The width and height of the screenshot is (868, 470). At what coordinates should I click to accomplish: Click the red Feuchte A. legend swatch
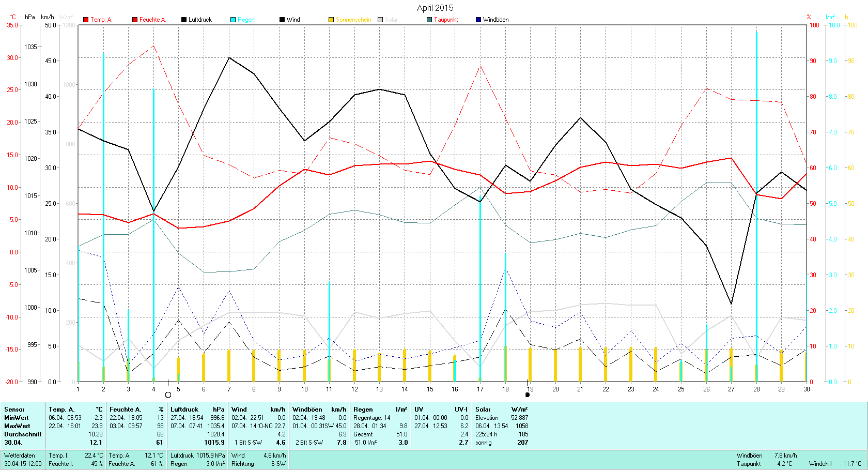(x=135, y=20)
